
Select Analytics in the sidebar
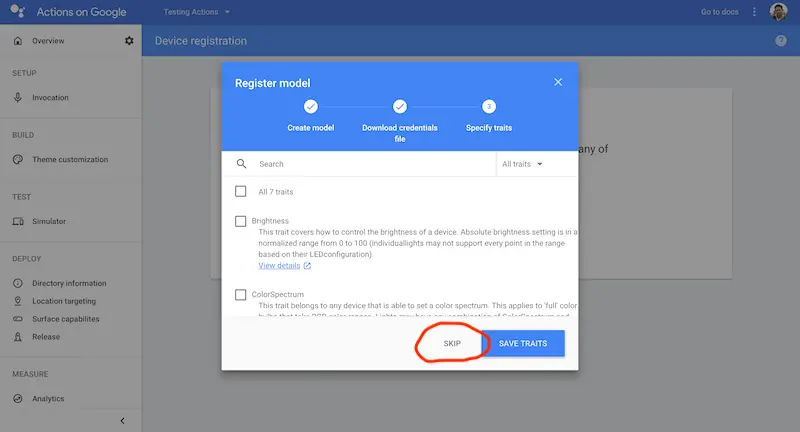[x=48, y=399]
